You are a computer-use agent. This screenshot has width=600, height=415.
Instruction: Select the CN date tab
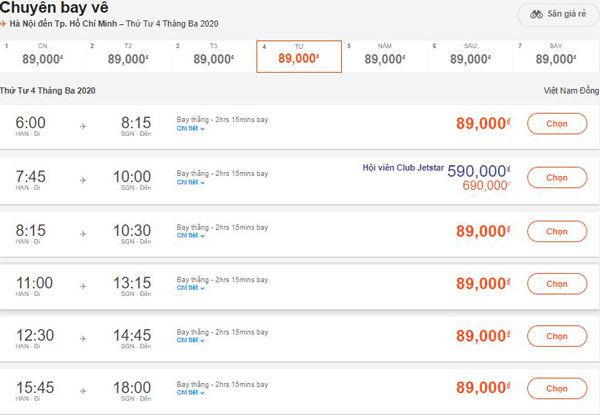point(42,56)
